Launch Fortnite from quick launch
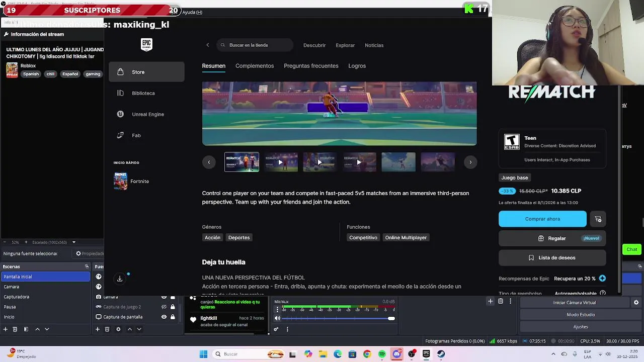 pyautogui.click(x=132, y=181)
